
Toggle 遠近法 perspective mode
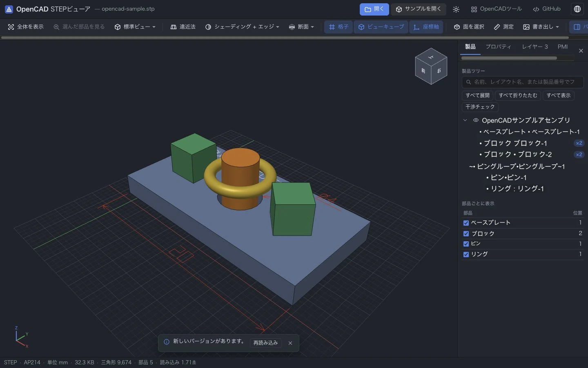click(x=183, y=27)
